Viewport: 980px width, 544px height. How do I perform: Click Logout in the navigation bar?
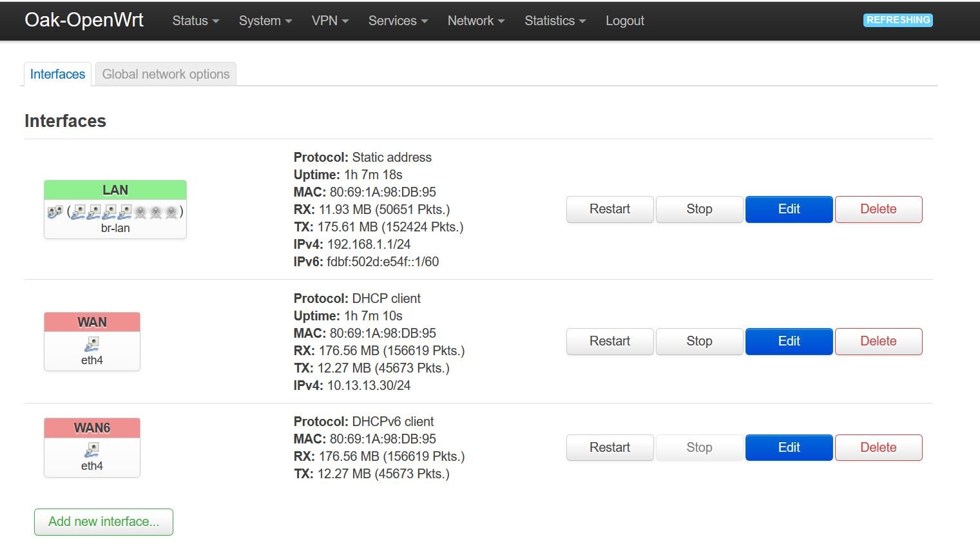click(x=624, y=21)
